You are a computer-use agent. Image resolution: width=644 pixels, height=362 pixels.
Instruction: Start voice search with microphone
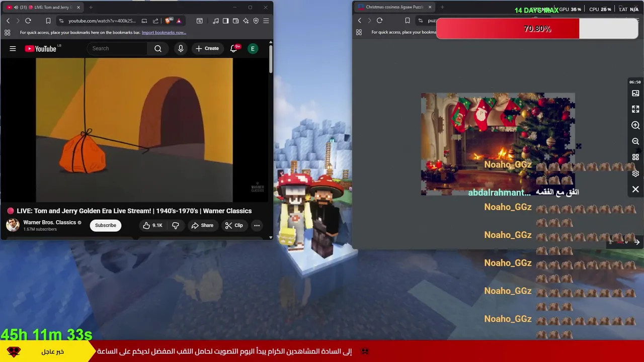coord(181,48)
